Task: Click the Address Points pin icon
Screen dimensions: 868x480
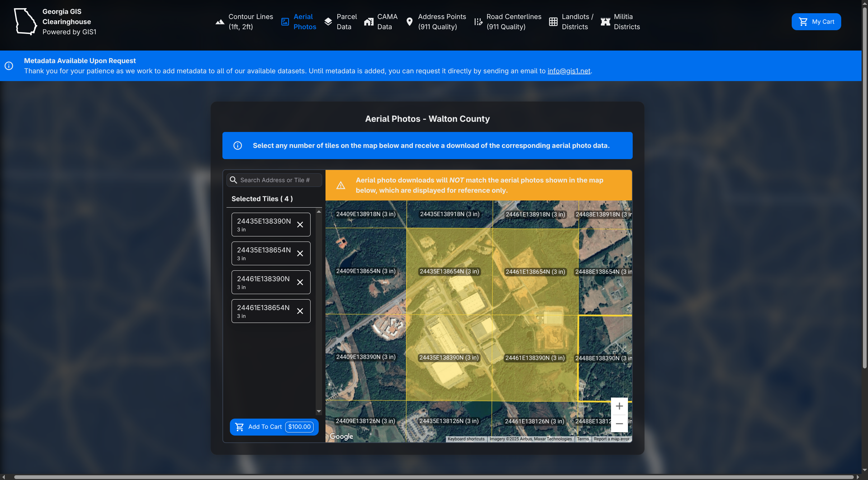Action: (409, 22)
